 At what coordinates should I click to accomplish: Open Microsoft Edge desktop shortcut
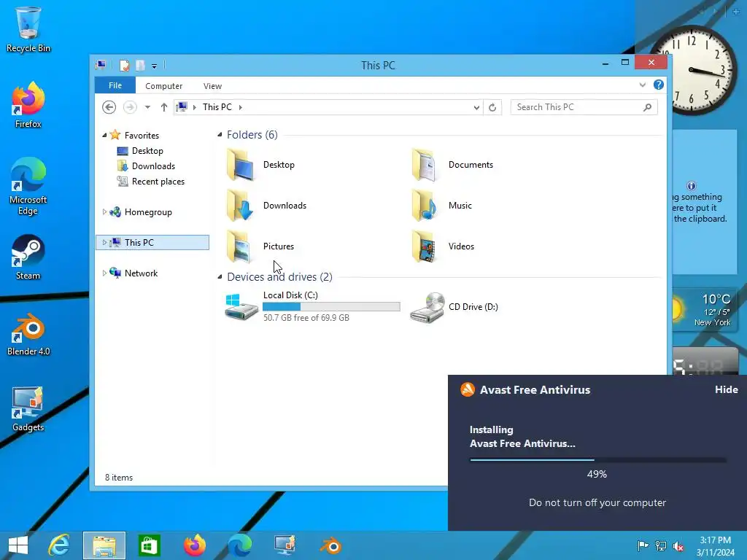[x=28, y=186]
